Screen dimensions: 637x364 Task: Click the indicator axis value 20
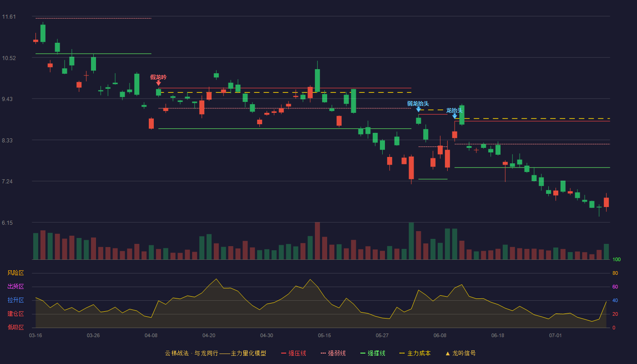pyautogui.click(x=615, y=314)
